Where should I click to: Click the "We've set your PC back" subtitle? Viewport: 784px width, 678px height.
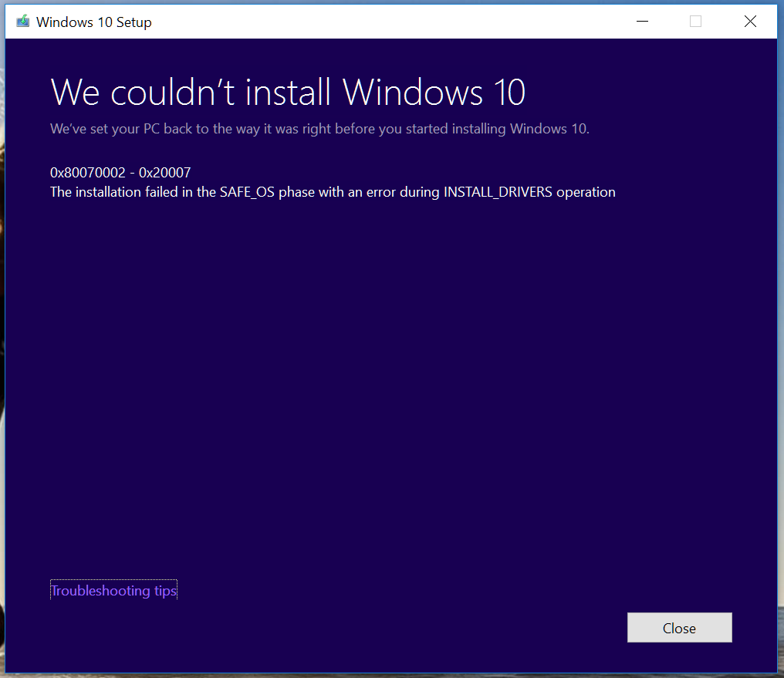[319, 129]
